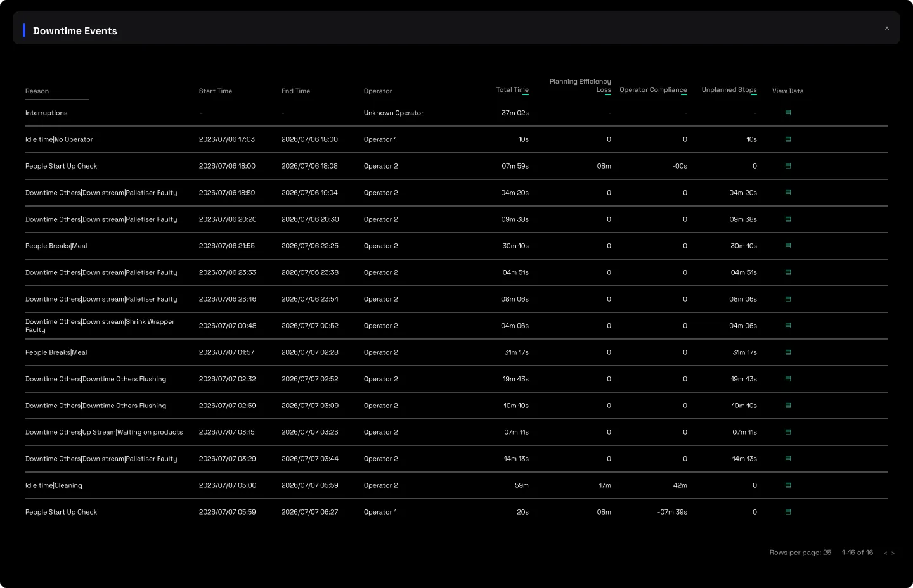Click end time 2026/07/06 20:30
The image size is (913, 588).
pos(310,219)
